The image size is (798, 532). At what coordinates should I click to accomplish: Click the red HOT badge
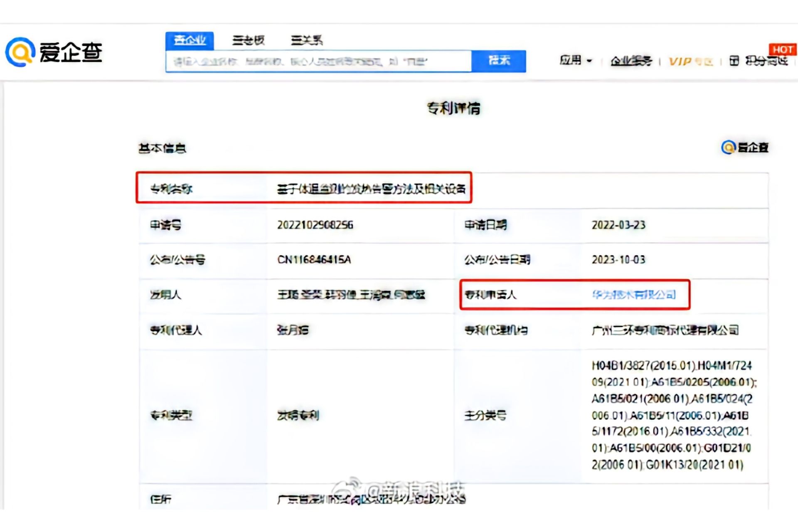coord(782,49)
